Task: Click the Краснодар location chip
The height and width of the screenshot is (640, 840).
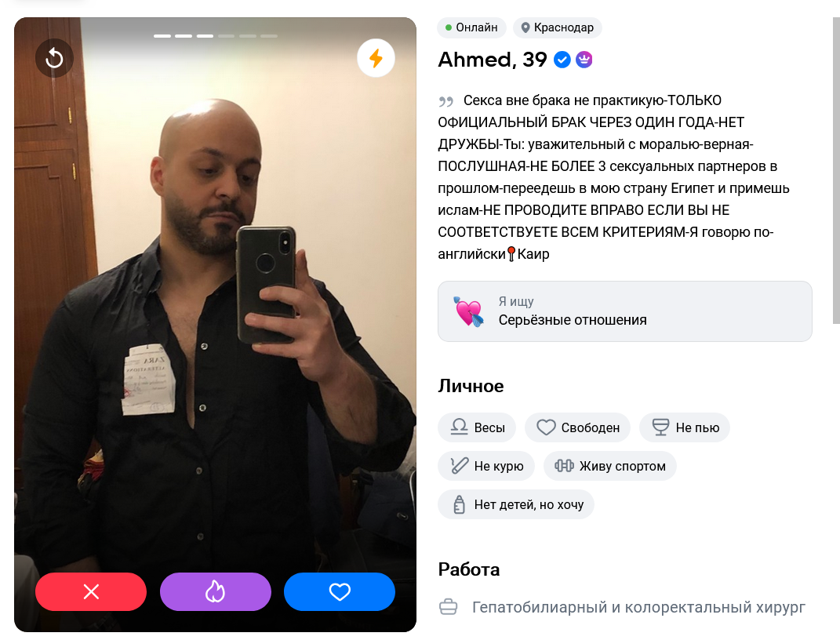Action: (x=558, y=27)
